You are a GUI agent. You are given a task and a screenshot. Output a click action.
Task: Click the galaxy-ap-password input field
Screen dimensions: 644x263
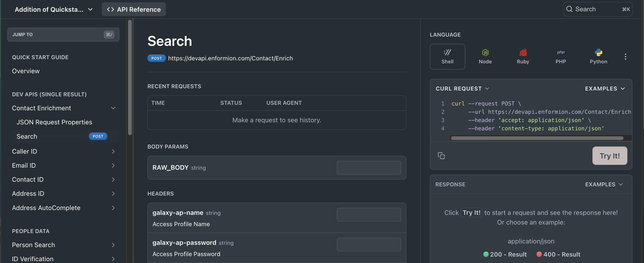point(369,244)
